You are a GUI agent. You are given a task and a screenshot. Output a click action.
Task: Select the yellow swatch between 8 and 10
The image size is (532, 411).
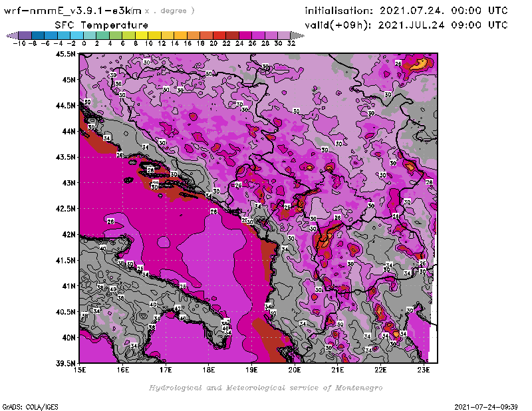pyautogui.click(x=142, y=35)
